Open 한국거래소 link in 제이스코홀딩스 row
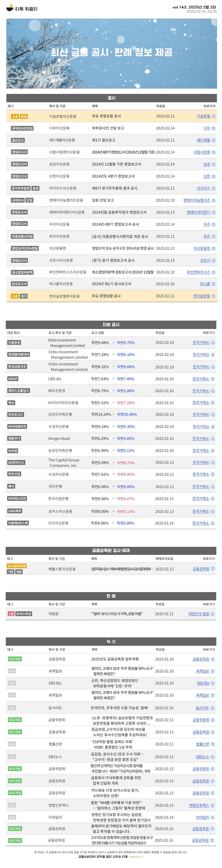The image size is (222, 868). 201,391
